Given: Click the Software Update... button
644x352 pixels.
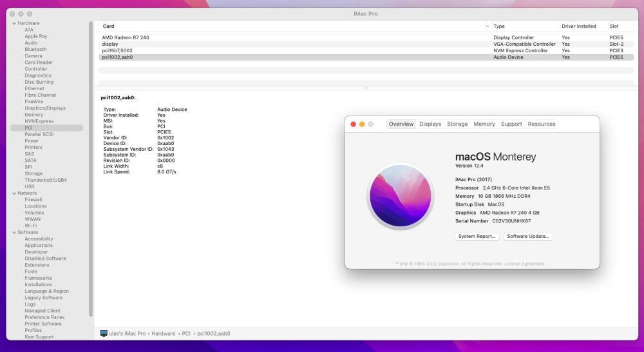Looking at the screenshot, I should 528,236.
